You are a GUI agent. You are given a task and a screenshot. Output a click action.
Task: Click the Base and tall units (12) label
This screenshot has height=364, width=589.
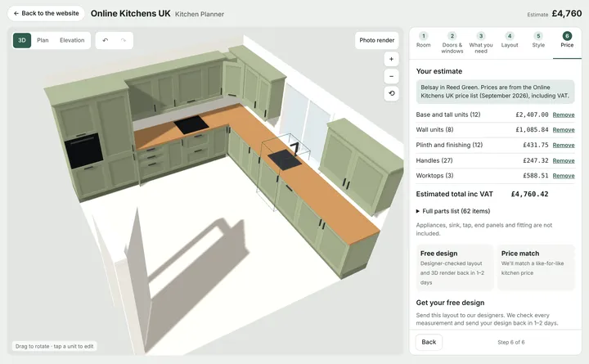coord(448,115)
